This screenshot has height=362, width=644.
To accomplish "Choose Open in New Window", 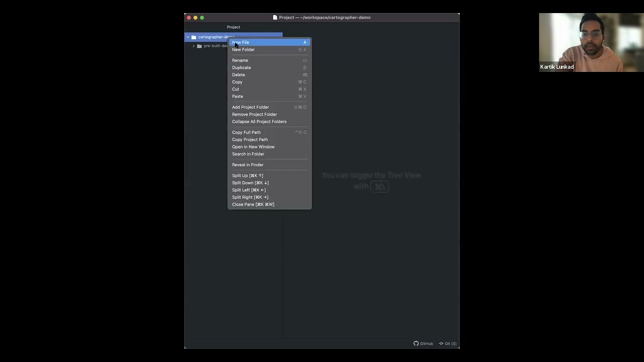I will (270, 147).
